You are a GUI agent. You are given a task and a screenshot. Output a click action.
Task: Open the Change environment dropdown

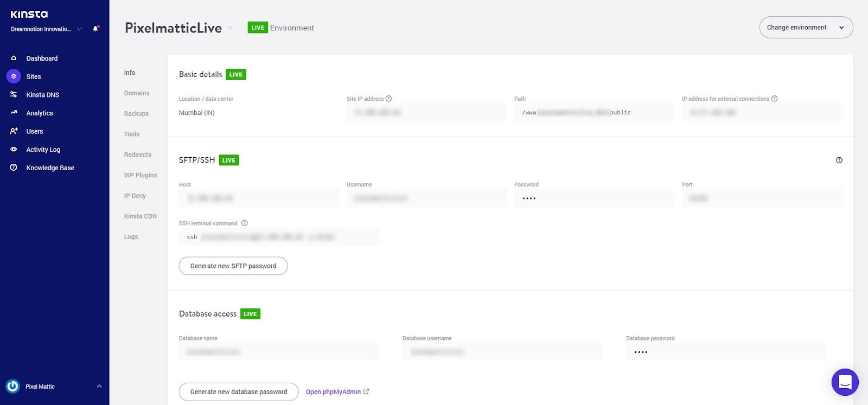point(806,27)
